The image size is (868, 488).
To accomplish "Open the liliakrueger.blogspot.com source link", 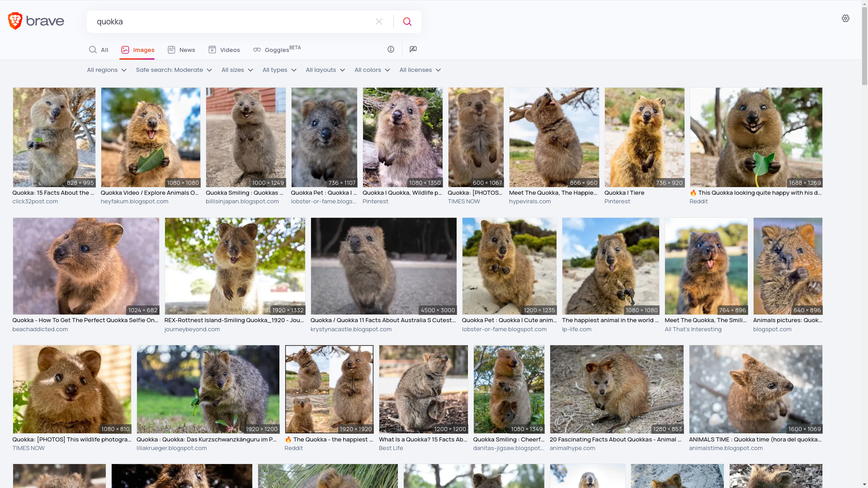I will (172, 448).
